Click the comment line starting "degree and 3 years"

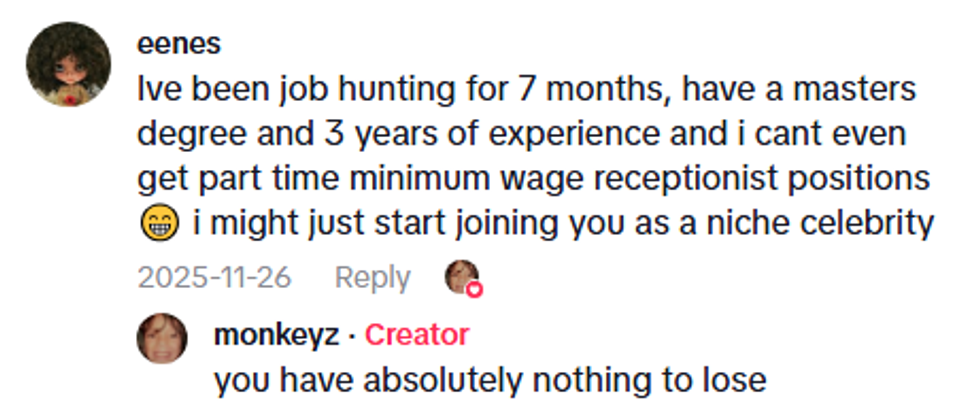coord(525,134)
